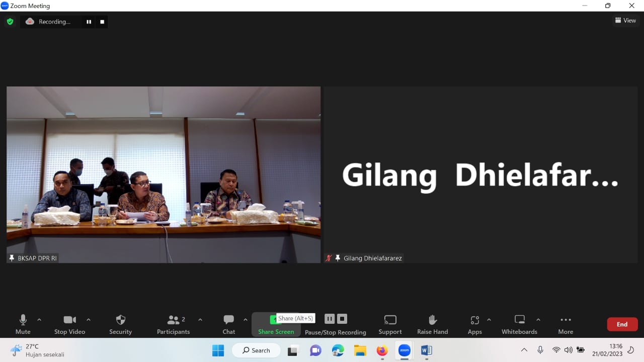Open the weather widget showing 27°C
Viewport: 644px width, 362px height.
point(38,350)
